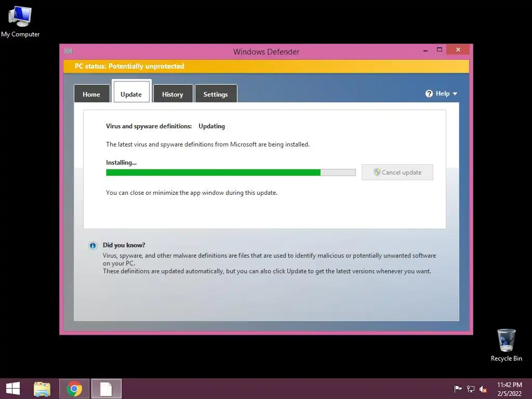Expand the Help dropdown arrow
Viewport: 532px width, 399px height.
click(x=455, y=94)
